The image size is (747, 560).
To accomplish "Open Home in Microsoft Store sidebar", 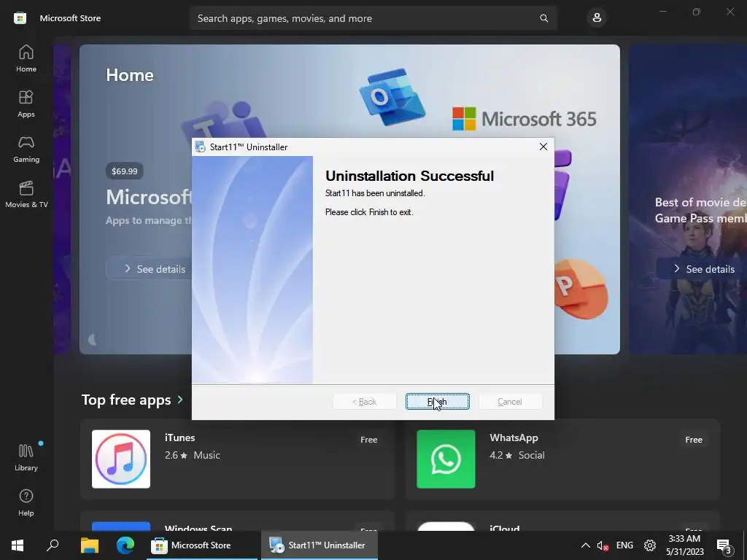I will pyautogui.click(x=26, y=58).
